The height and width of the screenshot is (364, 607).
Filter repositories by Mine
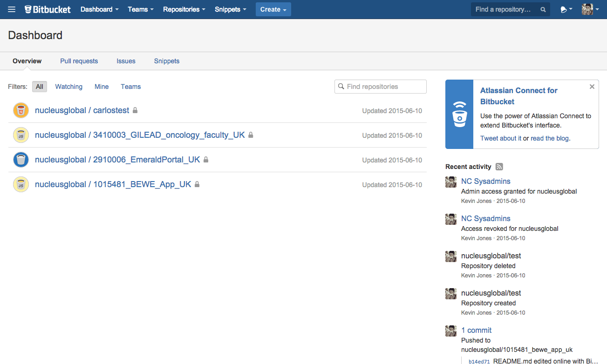(x=102, y=87)
